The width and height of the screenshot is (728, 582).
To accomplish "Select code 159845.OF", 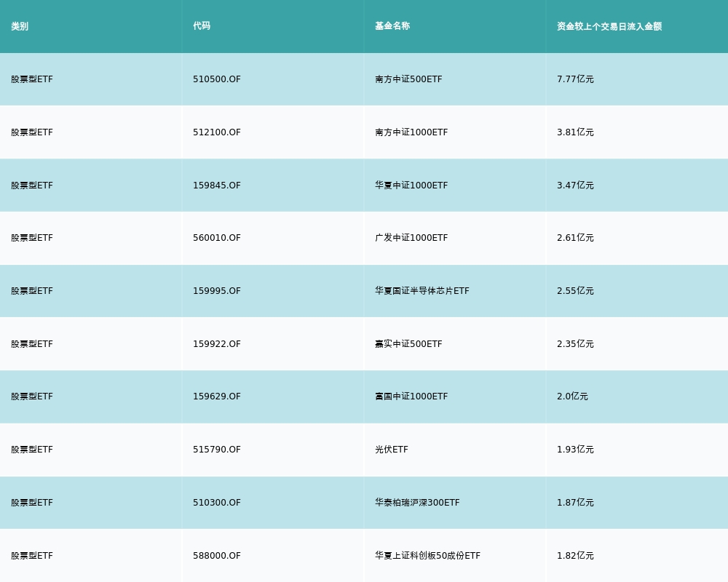I will click(217, 186).
